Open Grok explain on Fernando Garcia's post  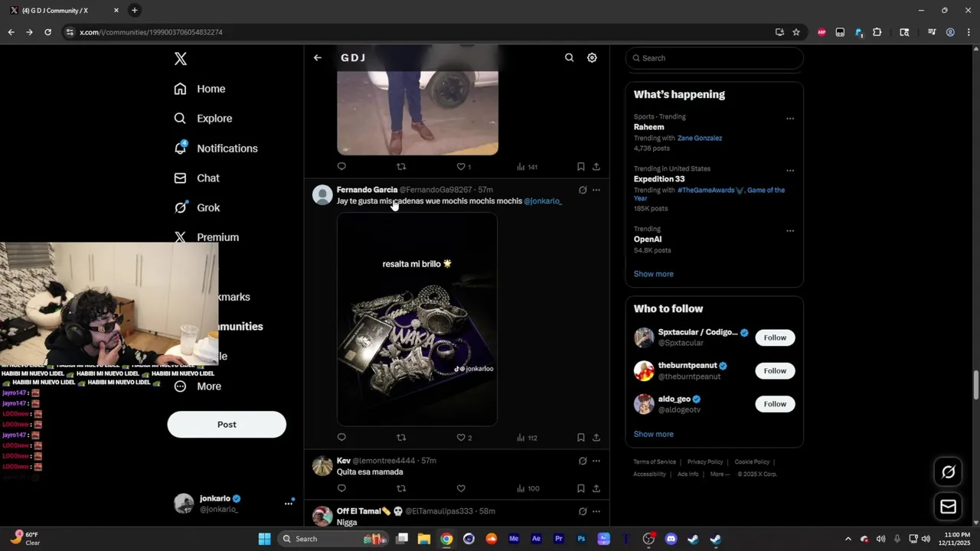(x=583, y=190)
